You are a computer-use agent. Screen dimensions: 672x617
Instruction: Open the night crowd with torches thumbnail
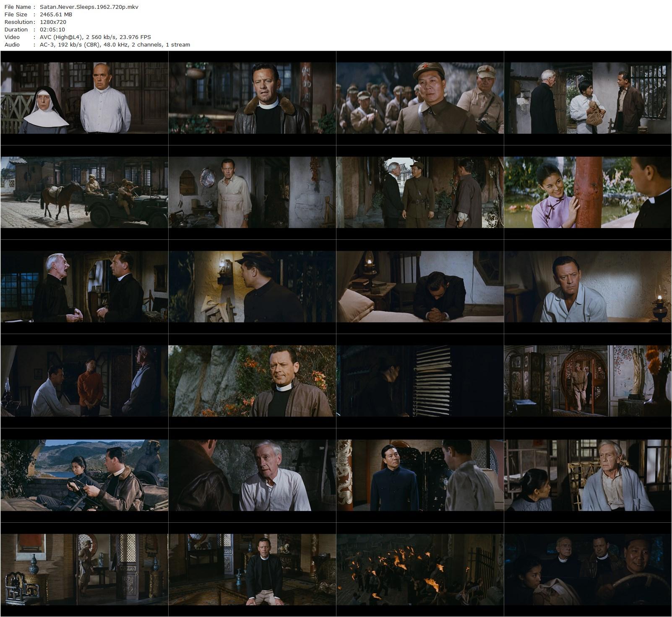(x=420, y=570)
